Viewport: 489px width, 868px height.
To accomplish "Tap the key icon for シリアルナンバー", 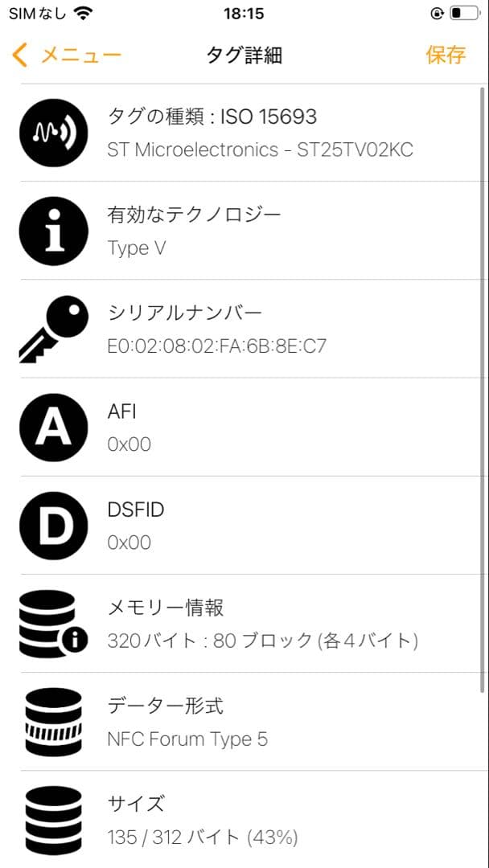I will click(53, 327).
